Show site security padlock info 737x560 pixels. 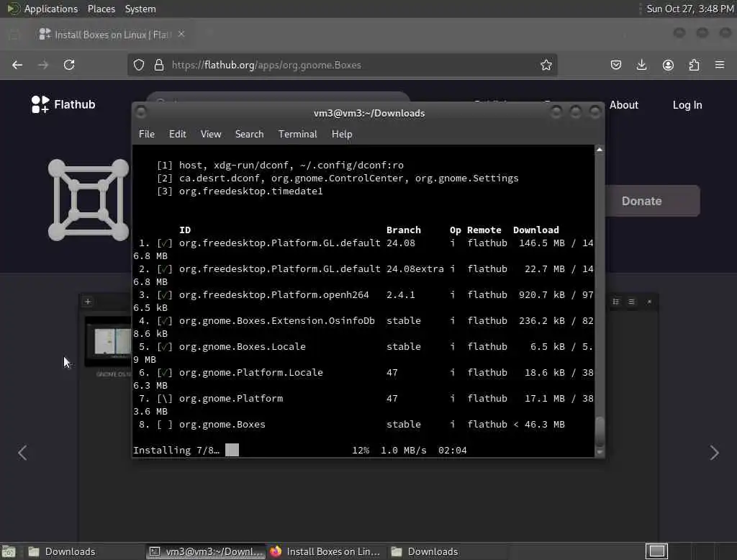coord(159,65)
